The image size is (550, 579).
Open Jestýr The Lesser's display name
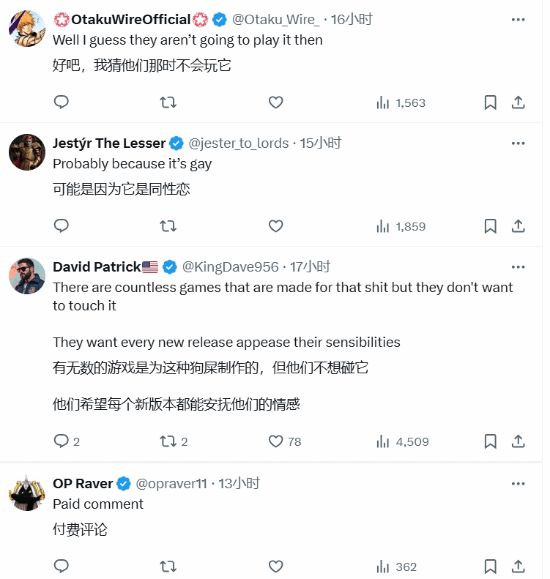tap(109, 143)
